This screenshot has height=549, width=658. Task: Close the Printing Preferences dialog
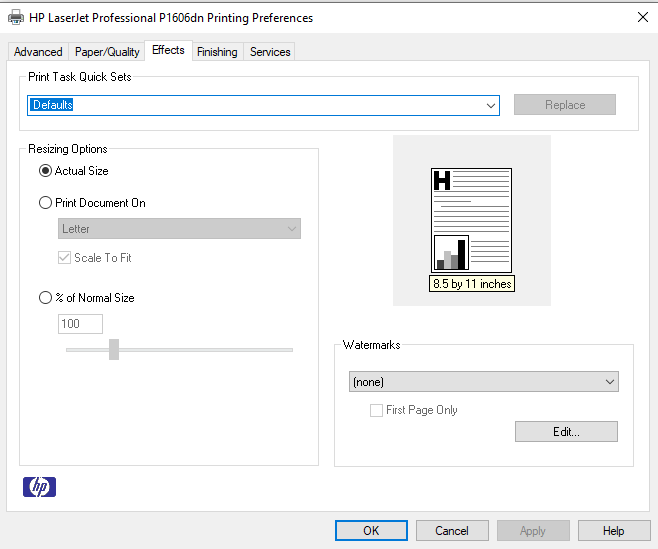coord(642,18)
